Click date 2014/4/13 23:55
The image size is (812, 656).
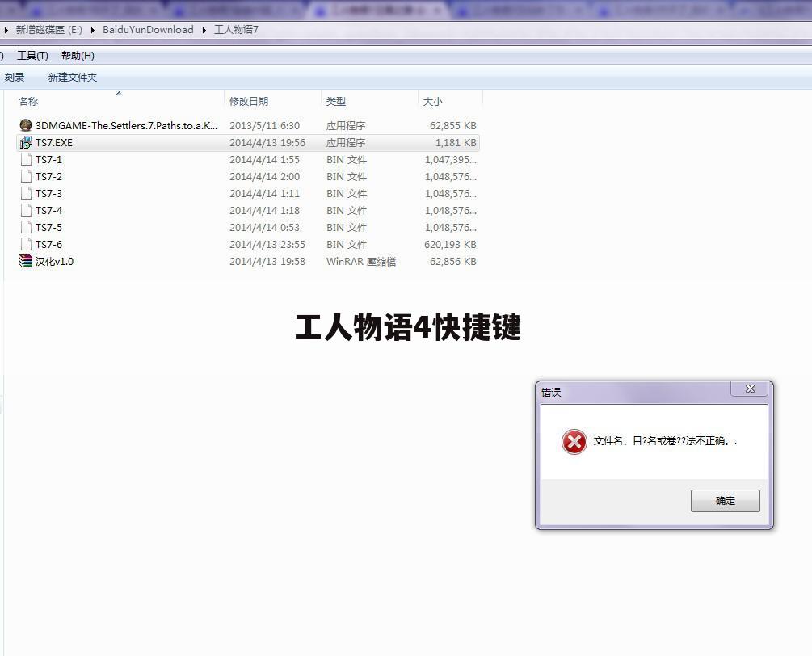(x=267, y=244)
